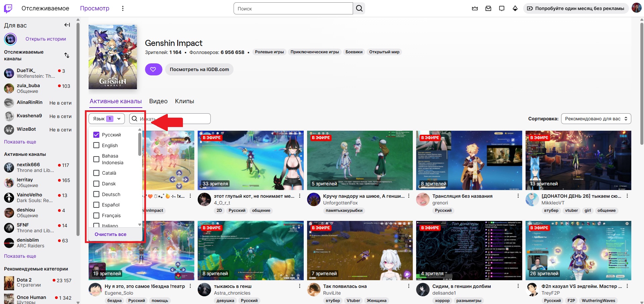Open the three-dot menu in the top navigation
This screenshot has width=644, height=304.
coord(123,8)
